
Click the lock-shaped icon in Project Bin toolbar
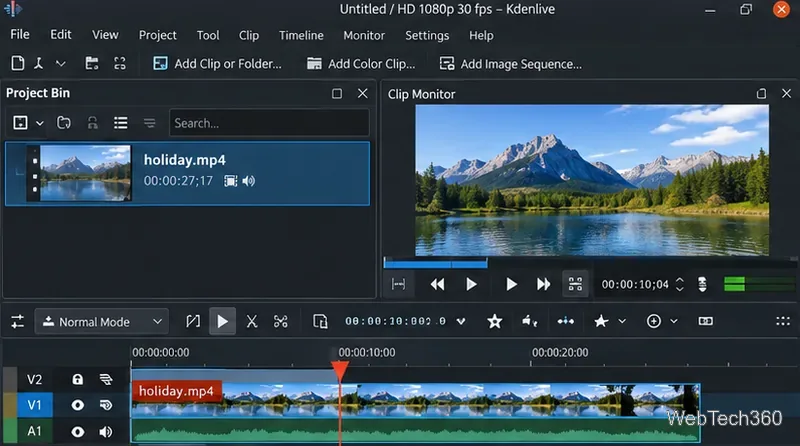coord(92,122)
